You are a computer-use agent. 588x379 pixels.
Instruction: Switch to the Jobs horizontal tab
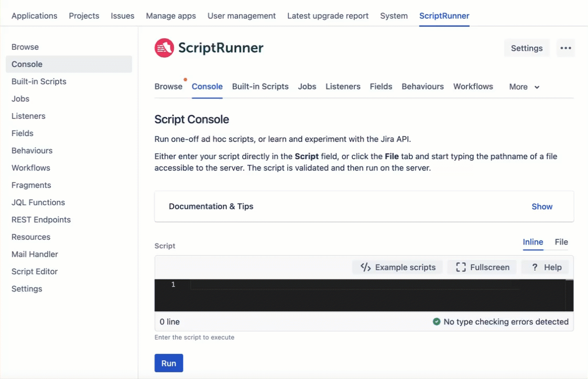(x=307, y=86)
